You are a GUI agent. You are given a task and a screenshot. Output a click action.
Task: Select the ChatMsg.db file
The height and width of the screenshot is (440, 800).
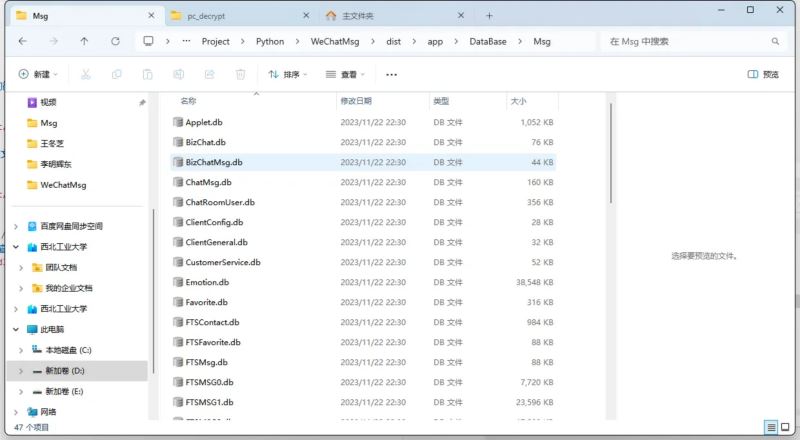point(208,182)
